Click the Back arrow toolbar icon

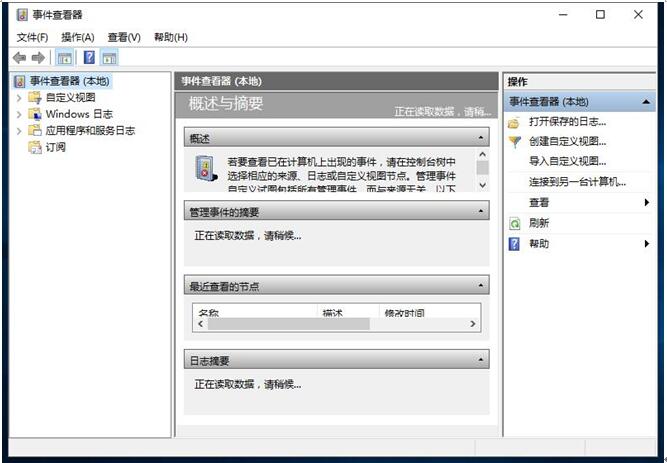click(x=19, y=57)
